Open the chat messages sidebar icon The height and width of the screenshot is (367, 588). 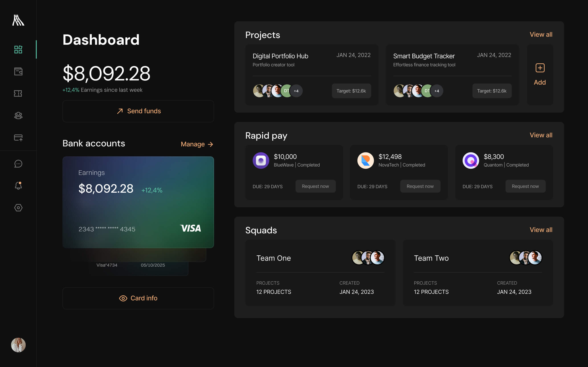pos(18,164)
